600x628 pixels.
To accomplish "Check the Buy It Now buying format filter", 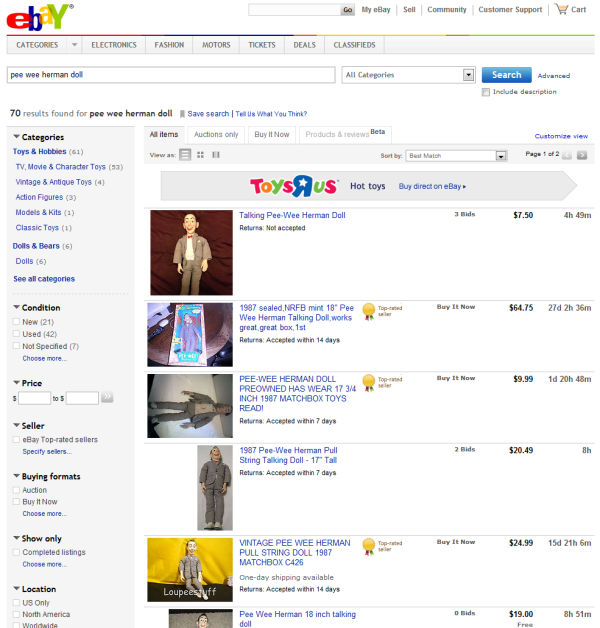I will coord(16,501).
